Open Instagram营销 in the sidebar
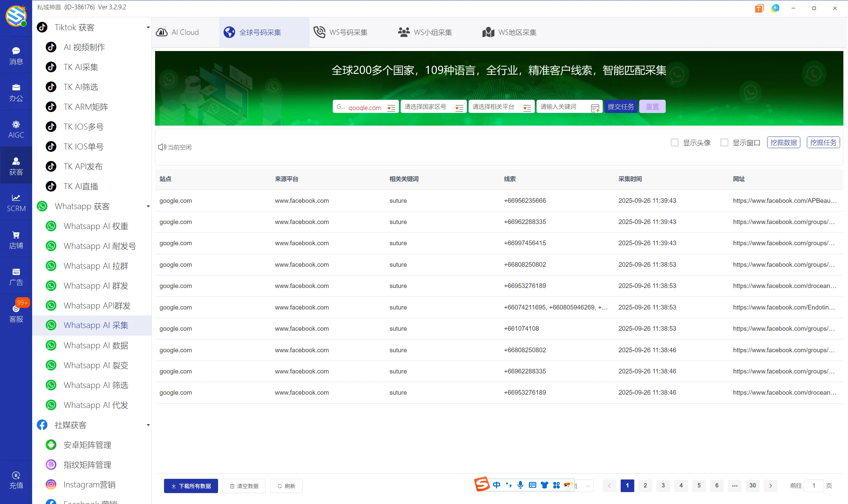848x504 pixels. tap(89, 484)
